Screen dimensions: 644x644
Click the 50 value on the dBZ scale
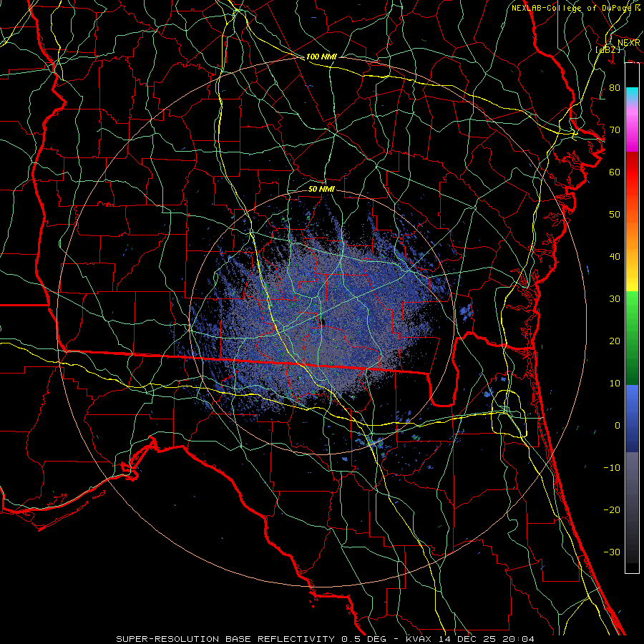[615, 215]
